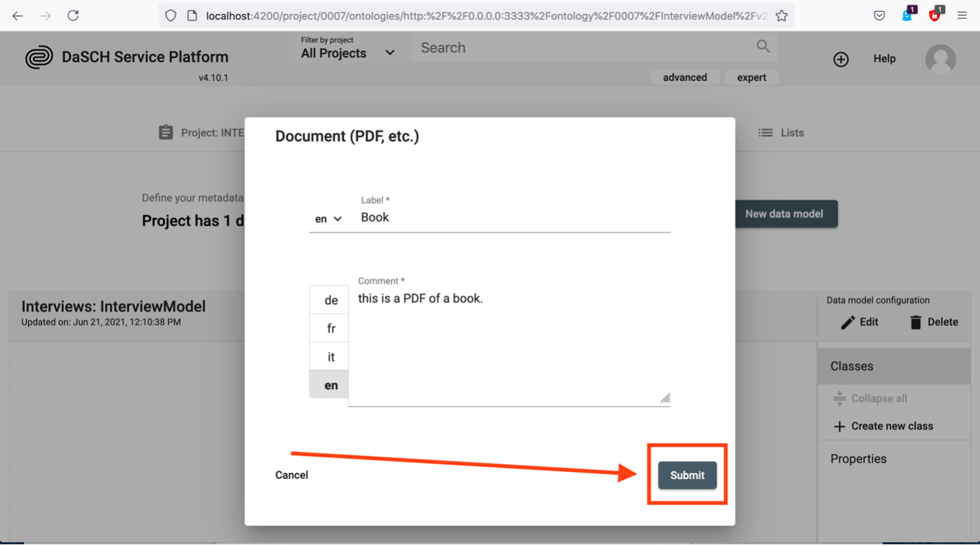The height and width of the screenshot is (546, 980).
Task: Click the search magnifier icon
Action: click(763, 47)
